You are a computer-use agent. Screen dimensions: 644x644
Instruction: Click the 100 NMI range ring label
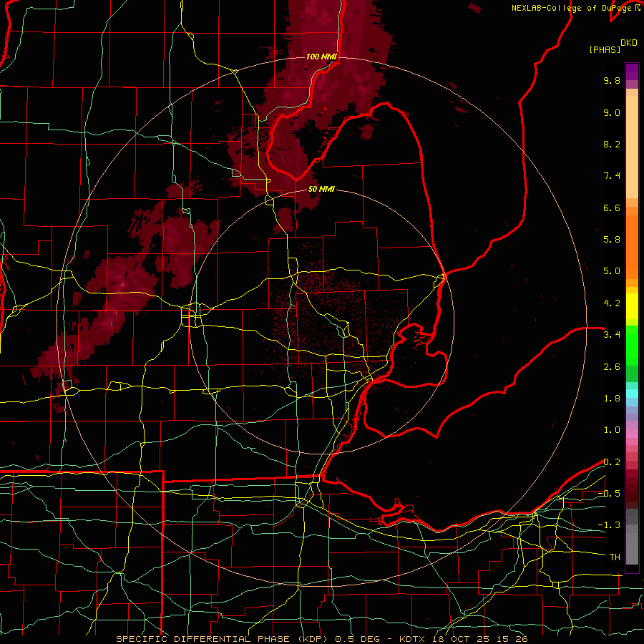point(321,57)
